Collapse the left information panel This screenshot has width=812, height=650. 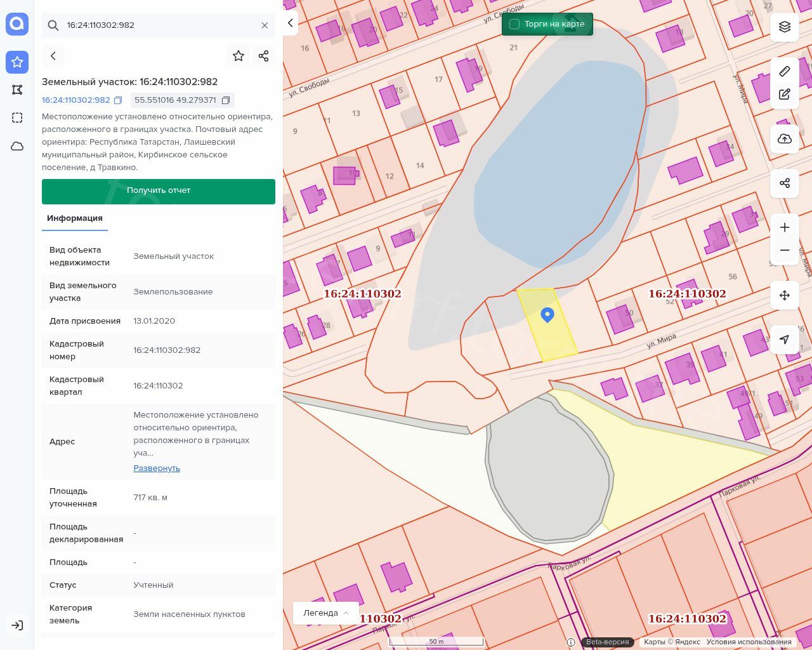[291, 23]
